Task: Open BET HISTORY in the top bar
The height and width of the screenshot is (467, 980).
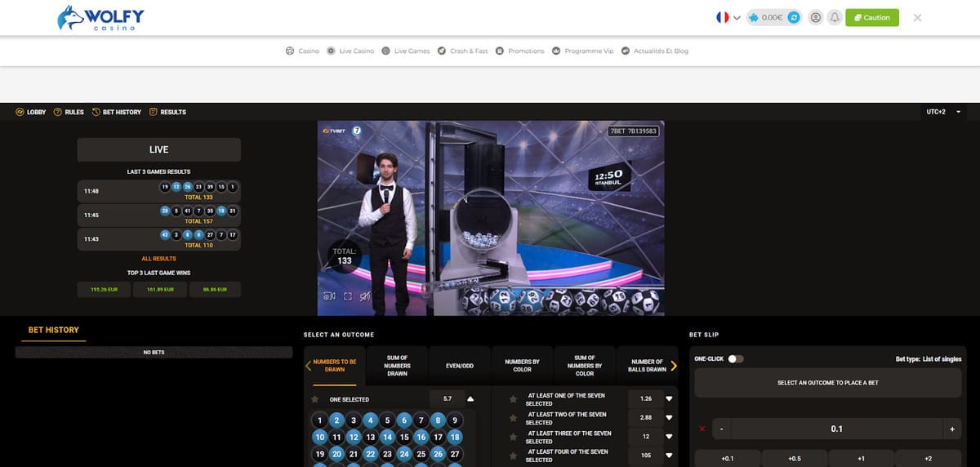Action: (x=117, y=112)
